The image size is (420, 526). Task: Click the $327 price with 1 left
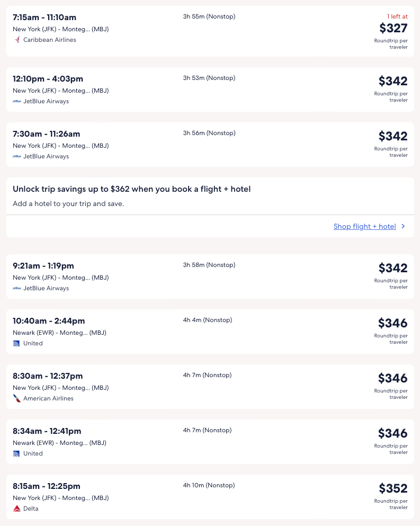click(x=393, y=28)
